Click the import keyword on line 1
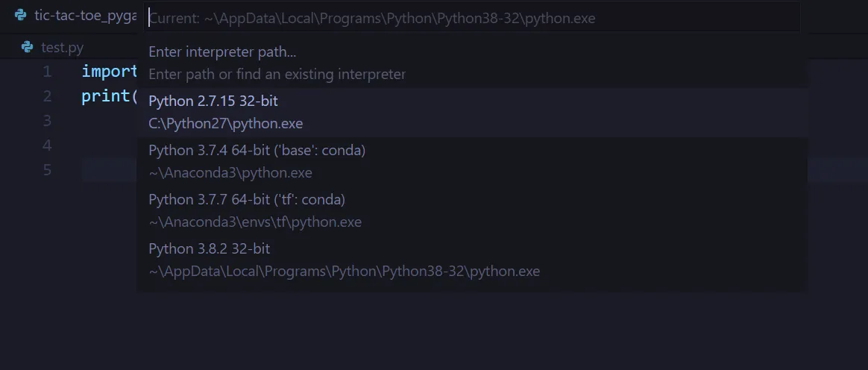The width and height of the screenshot is (868, 370). [x=109, y=72]
